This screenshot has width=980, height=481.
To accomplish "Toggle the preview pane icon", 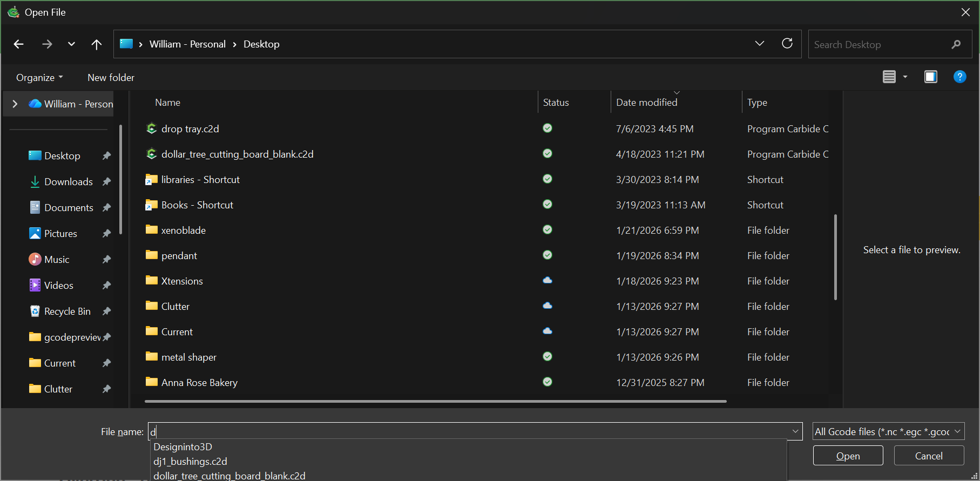I will pos(930,77).
